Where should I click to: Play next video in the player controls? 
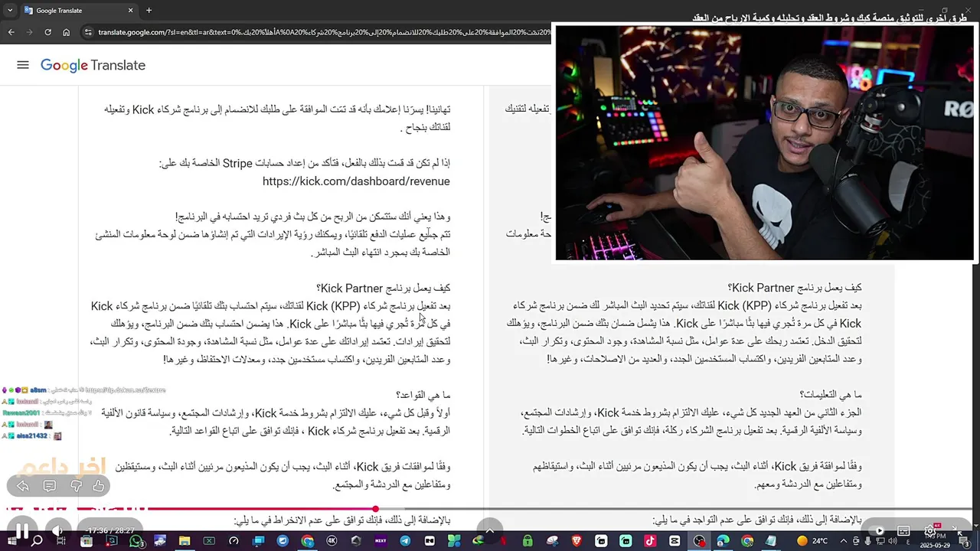click(x=880, y=530)
